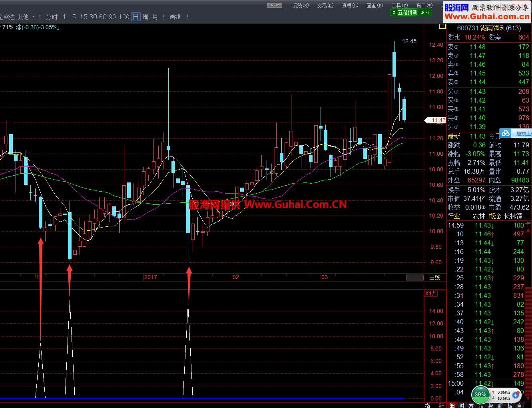Image resolution: width=532 pixels, height=408 pixels.
Task: Toggle the daily (日) period button
Action: pyautogui.click(x=136, y=17)
